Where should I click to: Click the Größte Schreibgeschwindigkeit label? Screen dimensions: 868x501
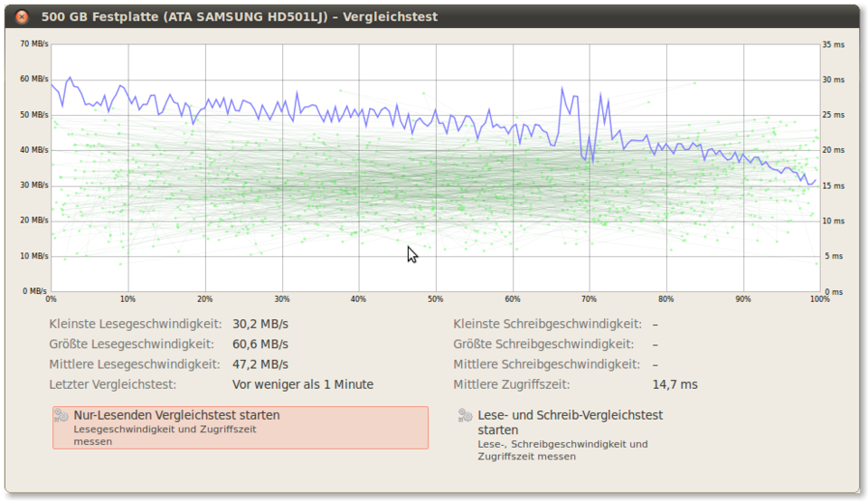point(543,344)
